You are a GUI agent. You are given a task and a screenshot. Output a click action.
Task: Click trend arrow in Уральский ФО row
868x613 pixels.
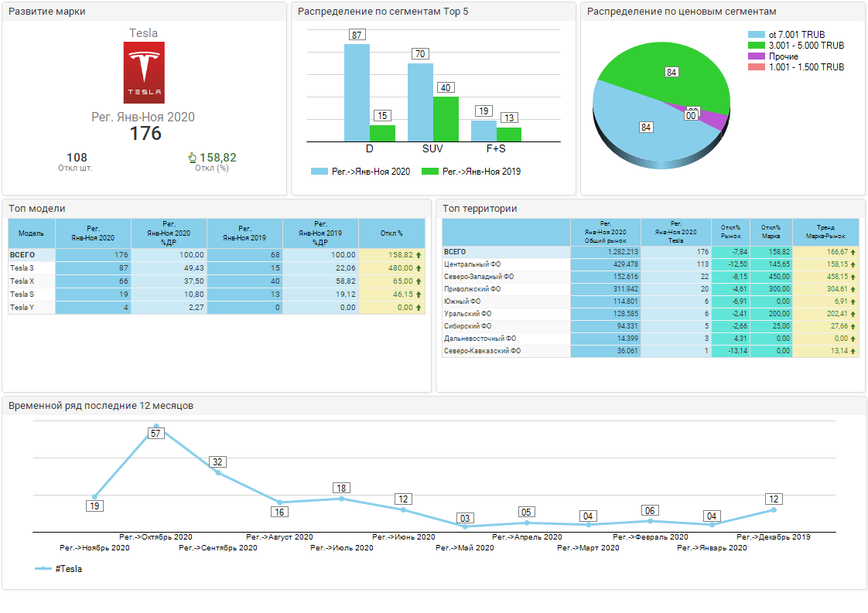click(853, 314)
